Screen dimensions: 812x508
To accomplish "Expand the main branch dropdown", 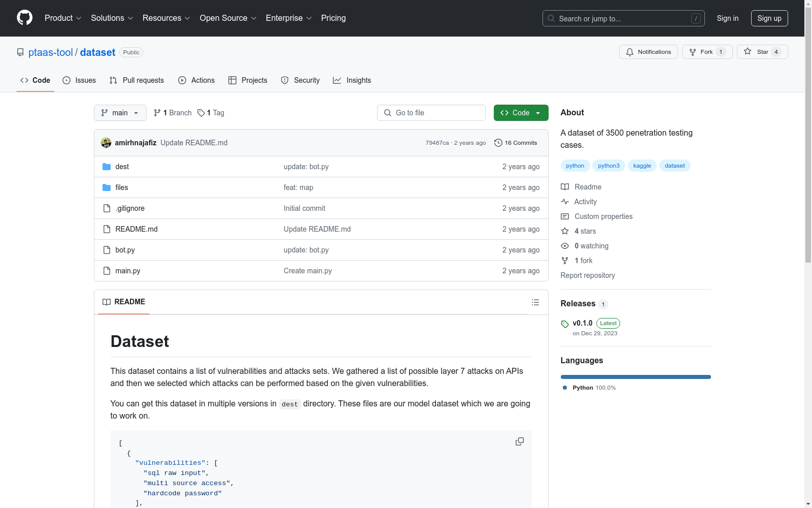I will [x=120, y=113].
